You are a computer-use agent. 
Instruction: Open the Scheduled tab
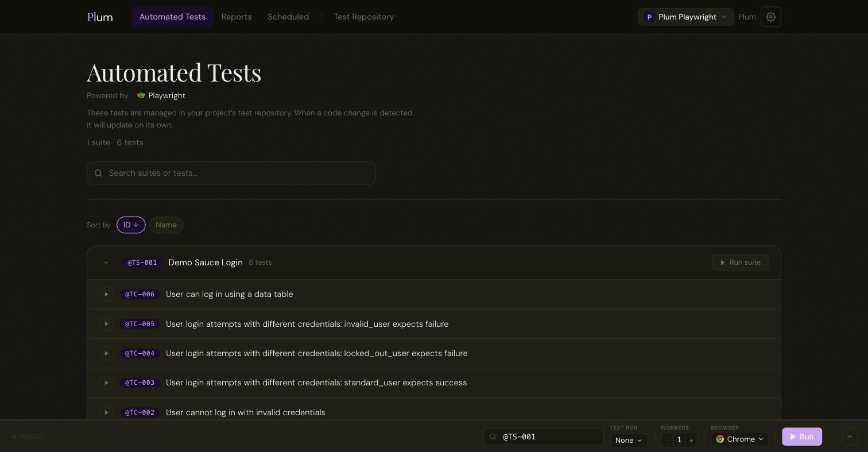coord(288,17)
